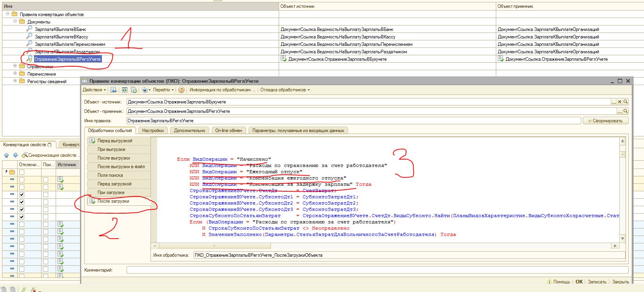
Task: Click code editor horizontal scrollbar right arrow
Action: pyautogui.click(x=615, y=246)
